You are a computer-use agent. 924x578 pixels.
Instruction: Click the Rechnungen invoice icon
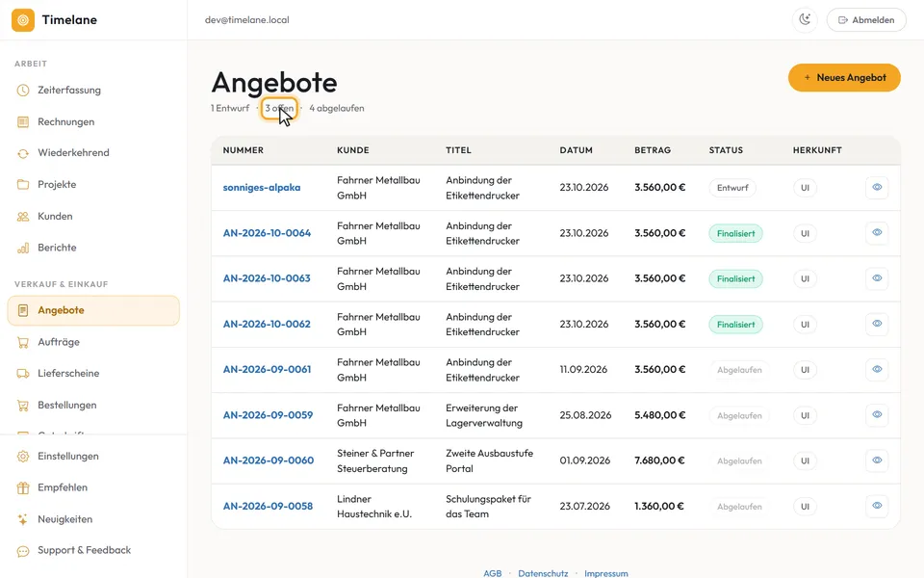(x=23, y=122)
